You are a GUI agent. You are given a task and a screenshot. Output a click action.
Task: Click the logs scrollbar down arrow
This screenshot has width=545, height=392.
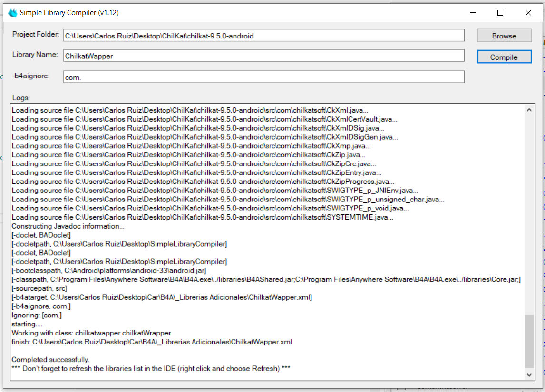pyautogui.click(x=529, y=374)
